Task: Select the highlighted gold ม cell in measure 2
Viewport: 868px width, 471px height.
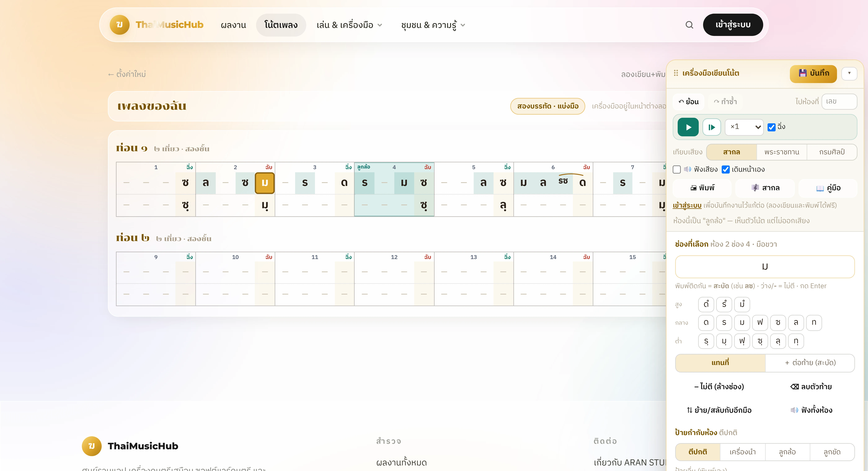Action: click(265, 183)
